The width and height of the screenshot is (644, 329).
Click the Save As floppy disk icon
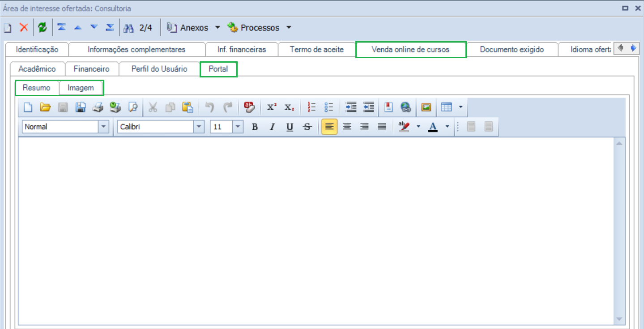[x=81, y=107]
